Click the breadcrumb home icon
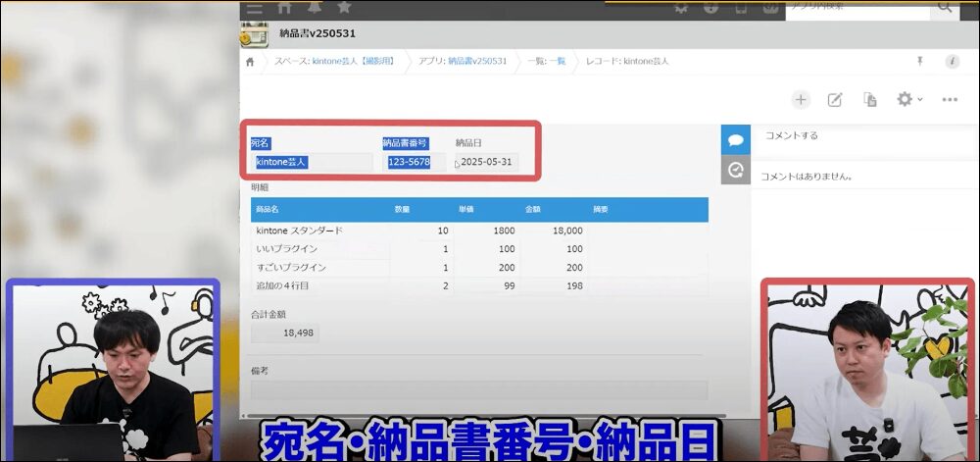Image resolution: width=980 pixels, height=462 pixels. (250, 61)
